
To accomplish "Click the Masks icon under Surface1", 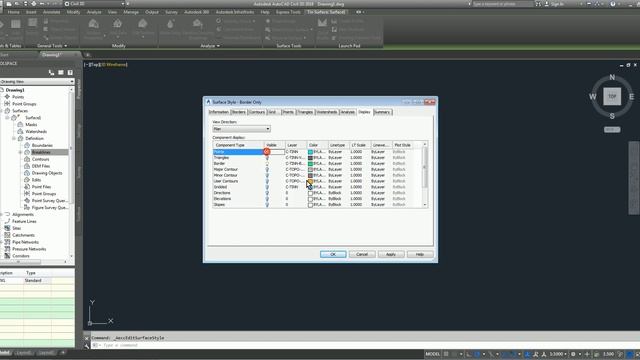I will (x=20, y=124).
